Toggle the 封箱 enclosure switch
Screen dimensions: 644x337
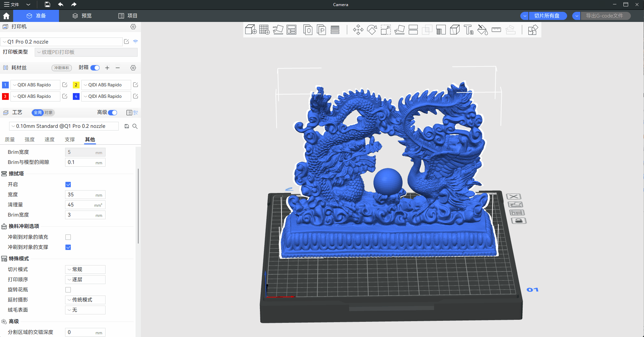tap(95, 68)
